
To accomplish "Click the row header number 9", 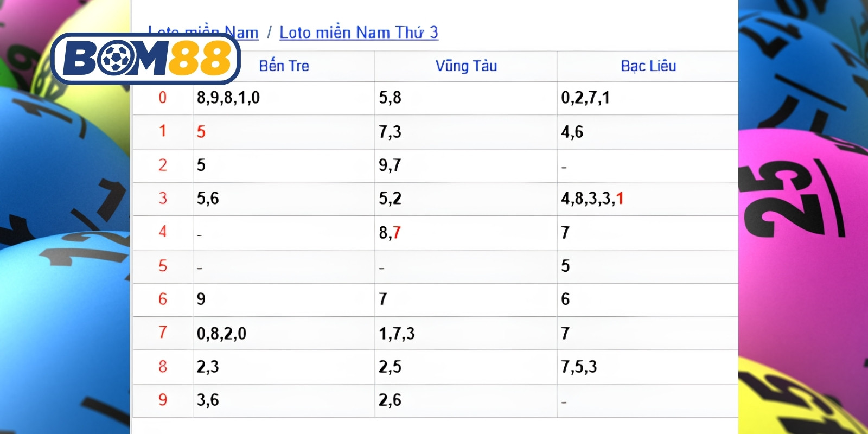I will 162,400.
